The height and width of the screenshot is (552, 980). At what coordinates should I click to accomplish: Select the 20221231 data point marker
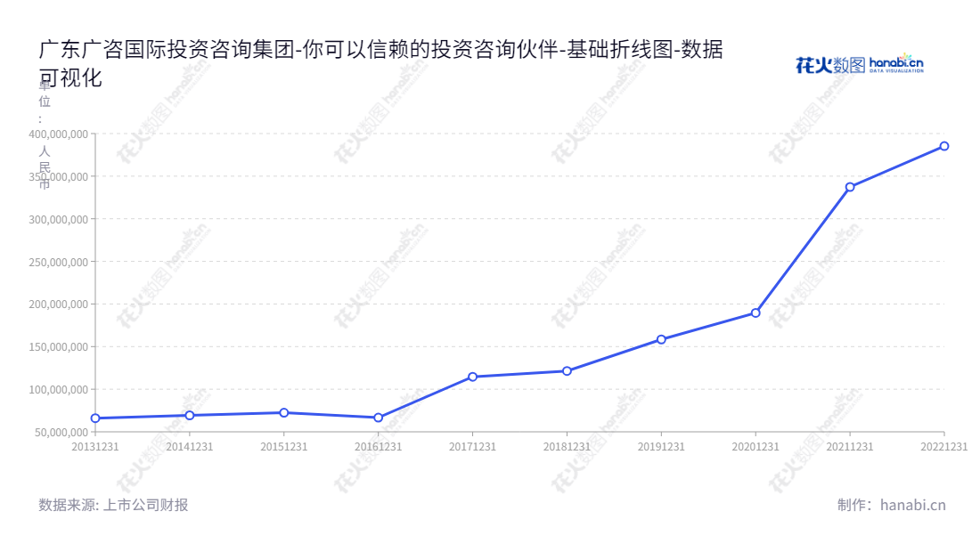pyautogui.click(x=944, y=146)
